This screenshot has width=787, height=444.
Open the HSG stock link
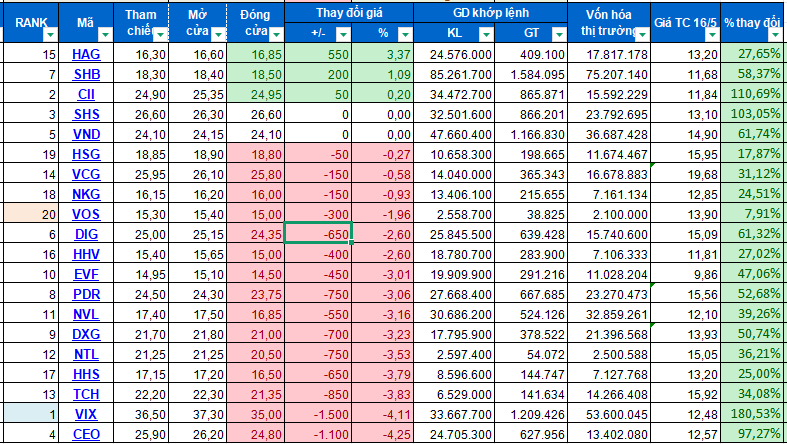click(x=86, y=154)
